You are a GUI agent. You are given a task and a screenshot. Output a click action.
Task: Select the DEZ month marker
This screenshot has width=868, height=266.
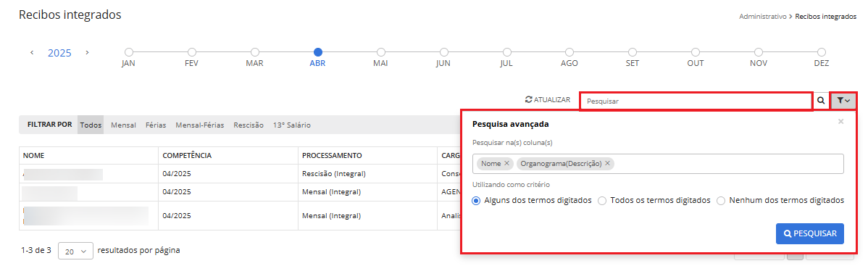point(822,52)
